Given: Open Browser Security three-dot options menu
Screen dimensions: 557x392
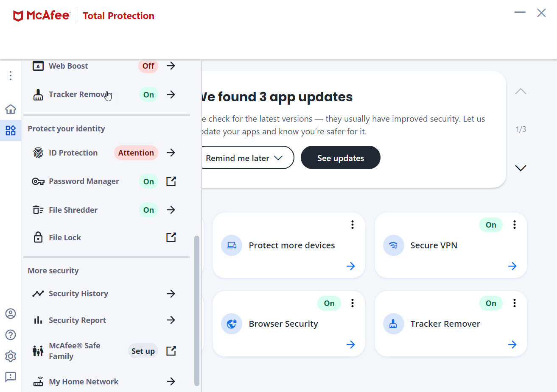Looking at the screenshot, I should [x=353, y=303].
